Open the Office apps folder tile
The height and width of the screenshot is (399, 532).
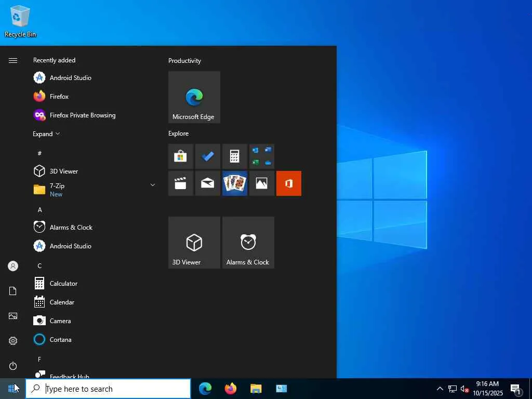point(262,156)
